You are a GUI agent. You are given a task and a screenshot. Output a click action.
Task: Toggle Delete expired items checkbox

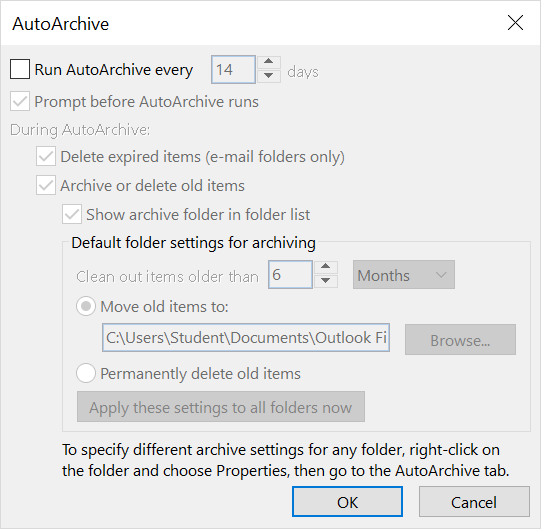(x=46, y=156)
